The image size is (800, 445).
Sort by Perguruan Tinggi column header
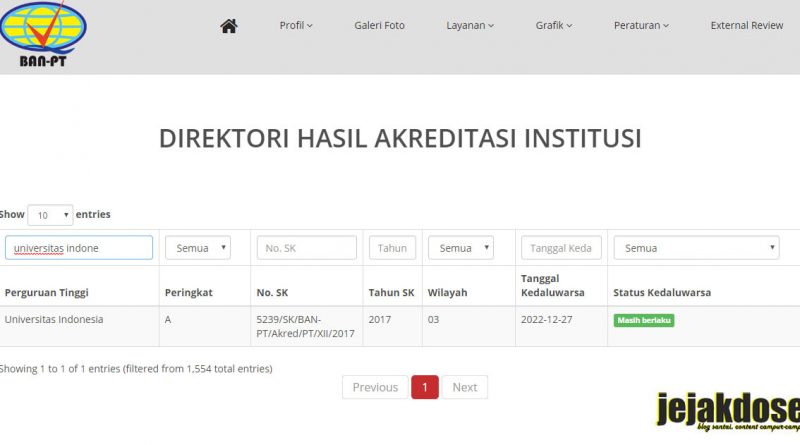point(46,292)
